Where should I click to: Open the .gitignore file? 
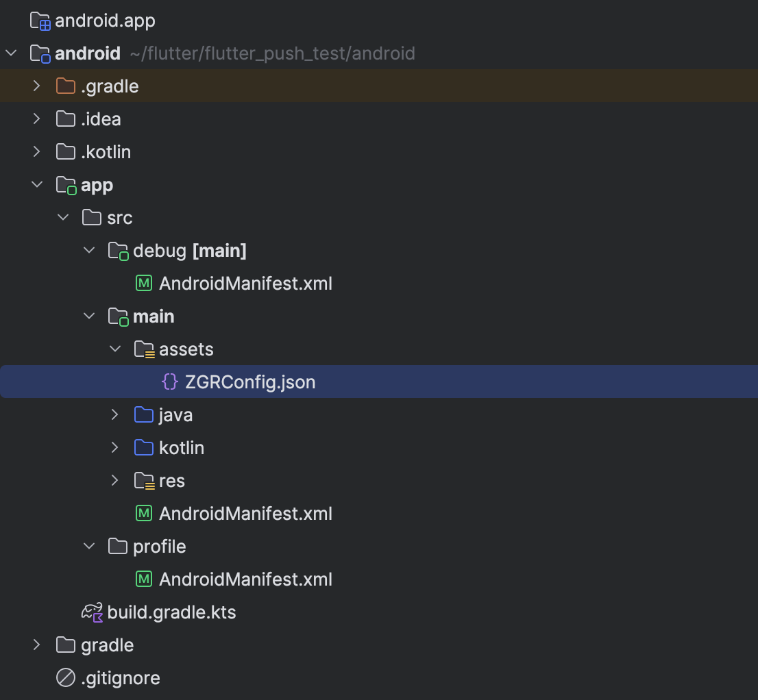pyautogui.click(x=121, y=678)
